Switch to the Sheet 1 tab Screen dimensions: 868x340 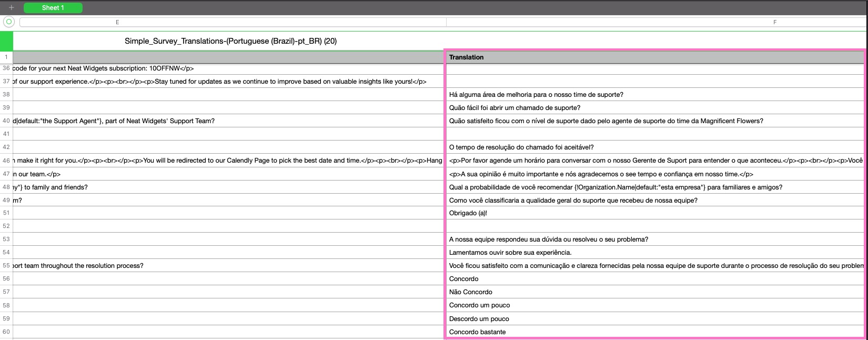(53, 7)
